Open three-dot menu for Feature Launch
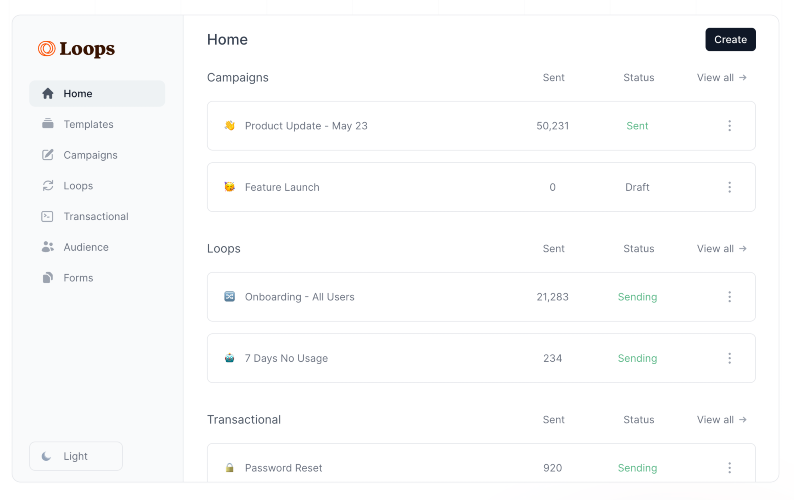This screenshot has height=500, width=794. [x=729, y=187]
